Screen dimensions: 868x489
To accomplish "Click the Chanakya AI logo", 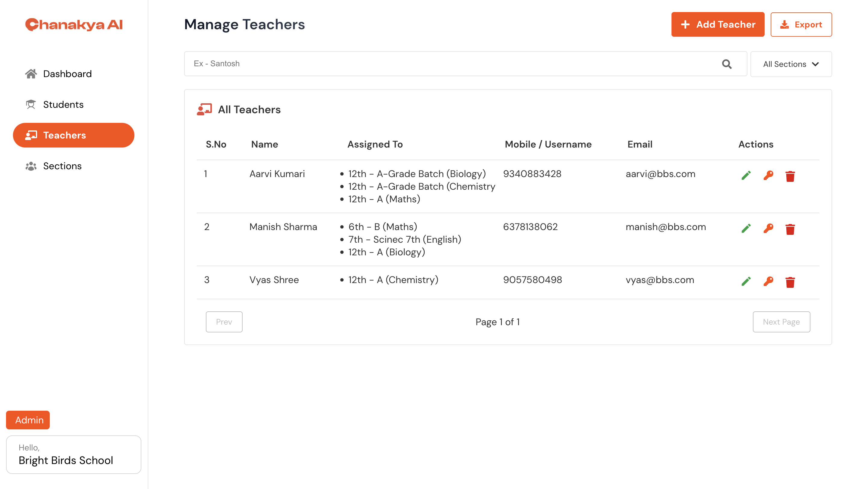I will [74, 25].
